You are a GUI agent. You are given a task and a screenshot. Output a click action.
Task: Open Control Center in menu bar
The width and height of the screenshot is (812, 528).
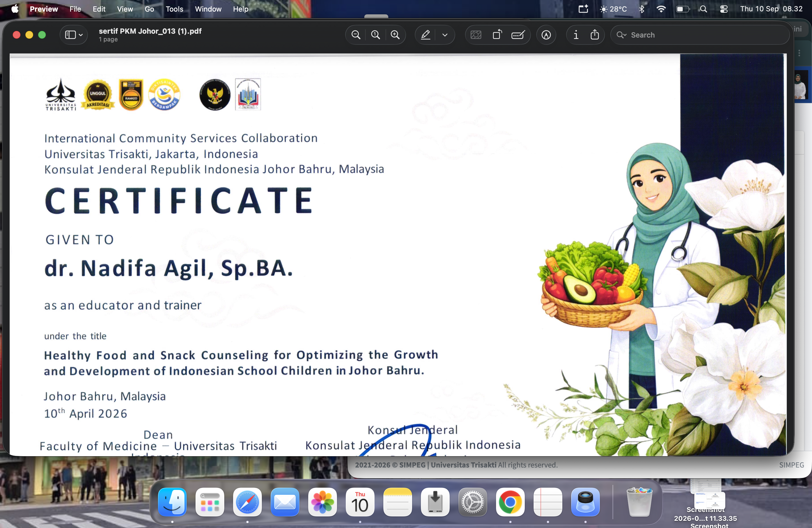(x=723, y=9)
